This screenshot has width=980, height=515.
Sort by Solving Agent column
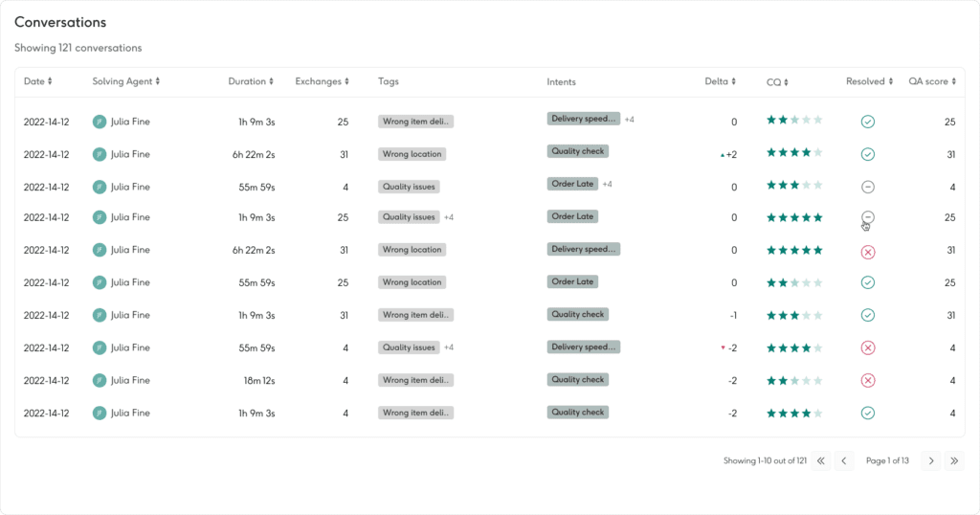pos(125,82)
